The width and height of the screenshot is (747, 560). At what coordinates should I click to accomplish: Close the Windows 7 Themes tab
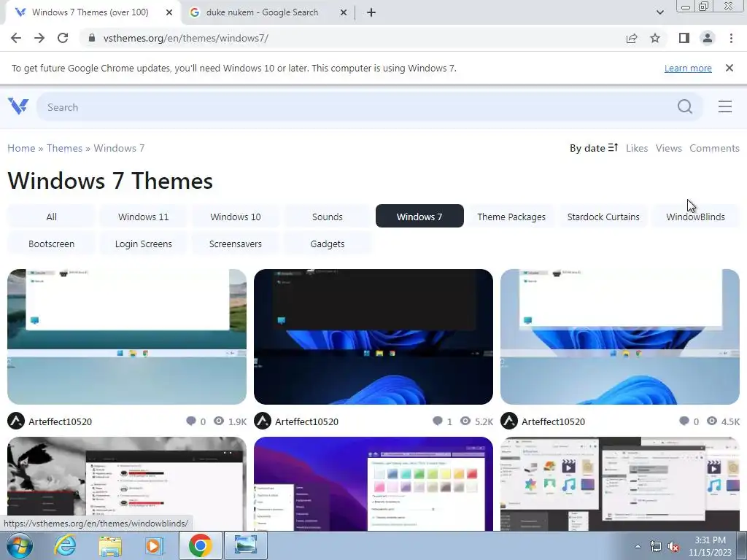pyautogui.click(x=169, y=12)
